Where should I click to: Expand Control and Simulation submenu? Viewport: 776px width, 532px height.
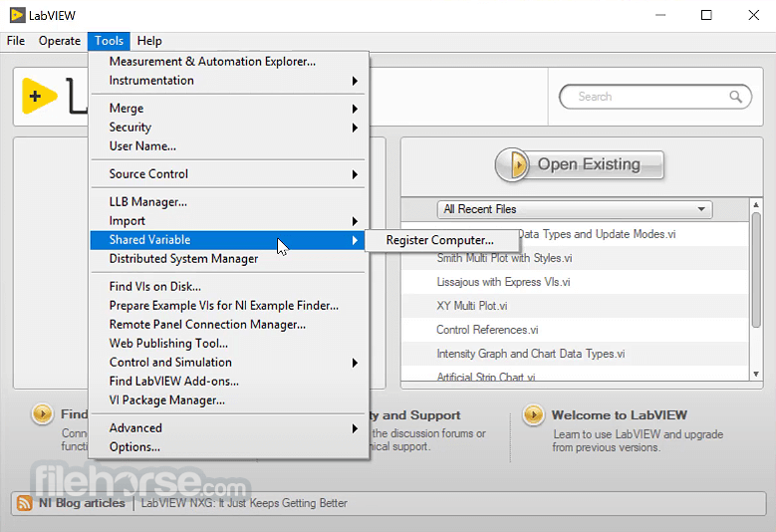(x=228, y=363)
